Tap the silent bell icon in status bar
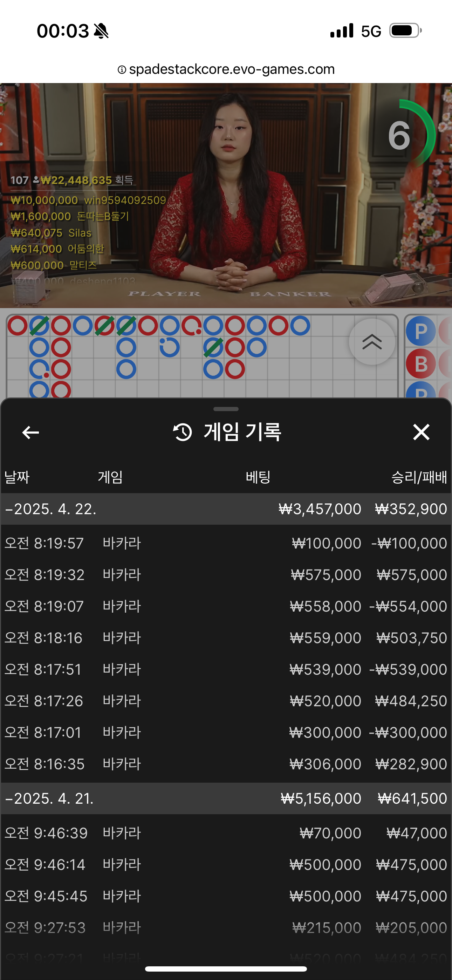 pyautogui.click(x=101, y=31)
